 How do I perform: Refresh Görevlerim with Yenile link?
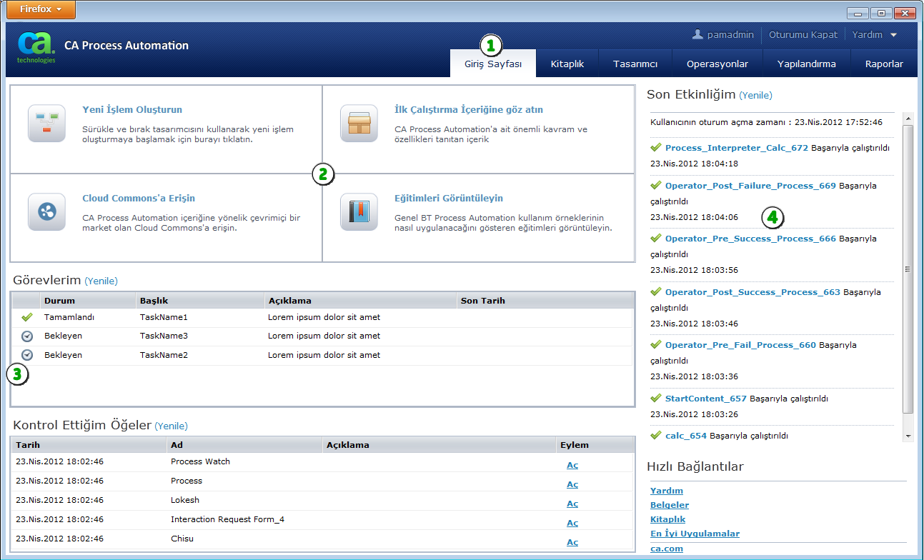[x=101, y=281]
